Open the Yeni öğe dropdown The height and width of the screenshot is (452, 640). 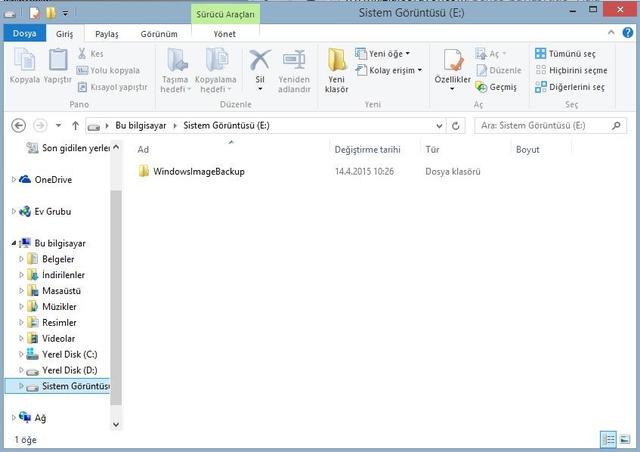click(383, 53)
